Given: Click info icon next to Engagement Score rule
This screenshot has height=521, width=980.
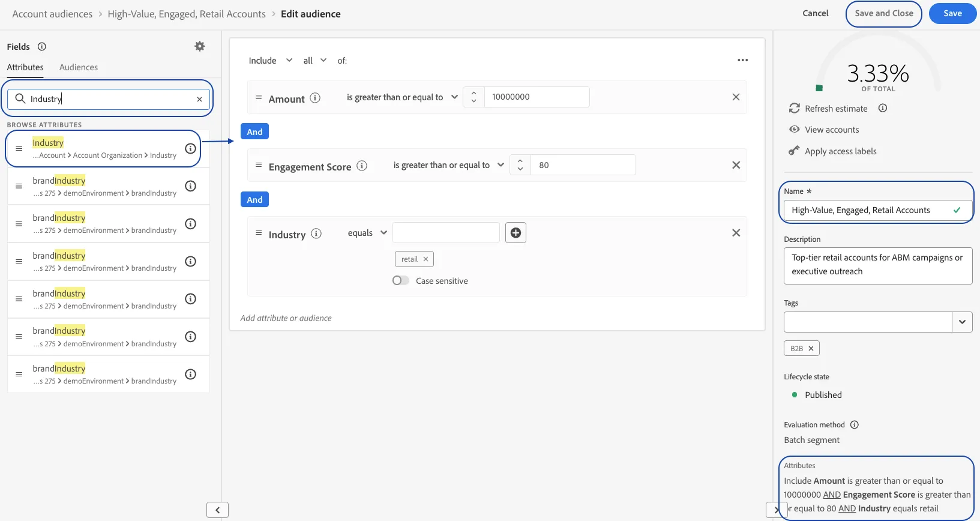Looking at the screenshot, I should click(362, 166).
